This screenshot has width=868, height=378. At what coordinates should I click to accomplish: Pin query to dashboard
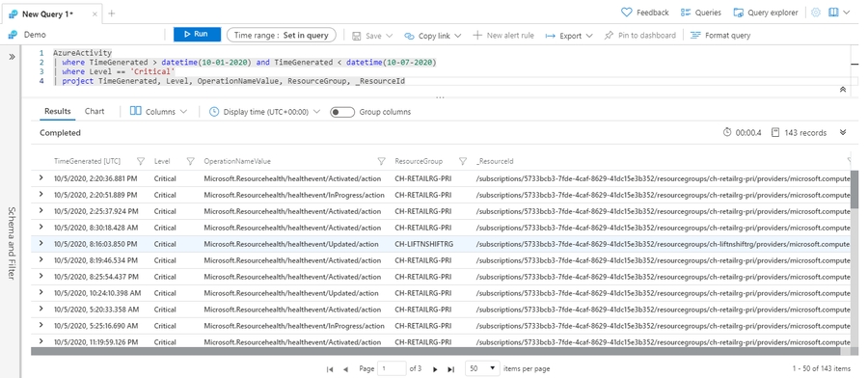640,36
